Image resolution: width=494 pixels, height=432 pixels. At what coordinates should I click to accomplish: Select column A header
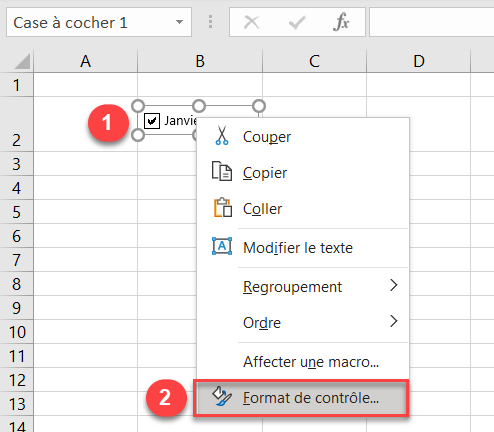click(x=85, y=61)
